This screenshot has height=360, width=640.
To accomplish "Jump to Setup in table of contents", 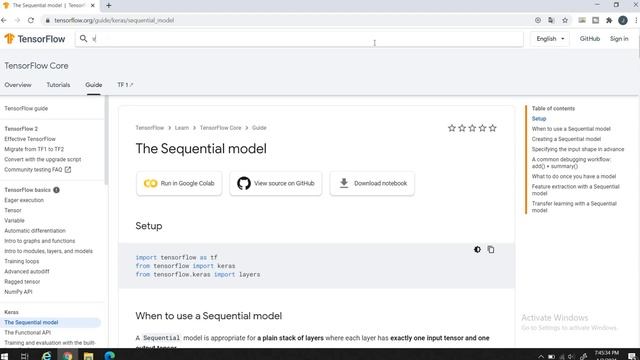I will [539, 119].
